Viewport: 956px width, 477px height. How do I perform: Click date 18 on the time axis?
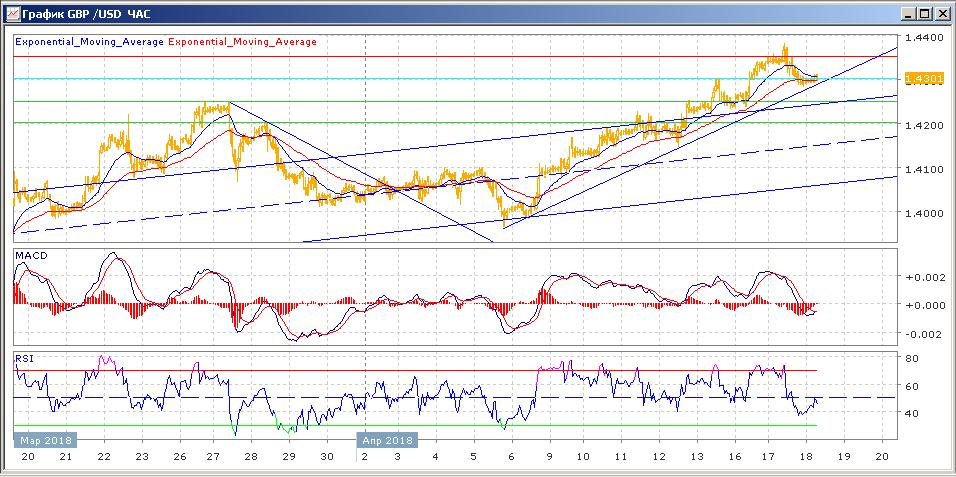click(805, 456)
